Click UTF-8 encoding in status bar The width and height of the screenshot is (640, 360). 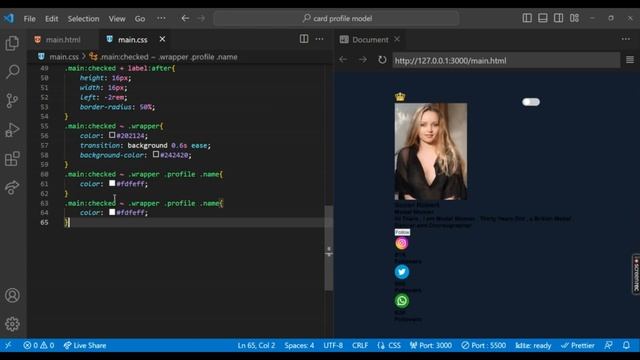pyautogui.click(x=333, y=345)
